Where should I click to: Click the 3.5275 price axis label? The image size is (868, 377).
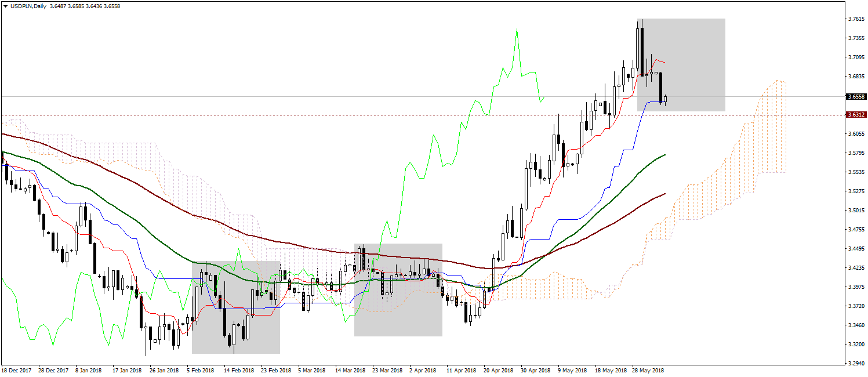[856, 191]
